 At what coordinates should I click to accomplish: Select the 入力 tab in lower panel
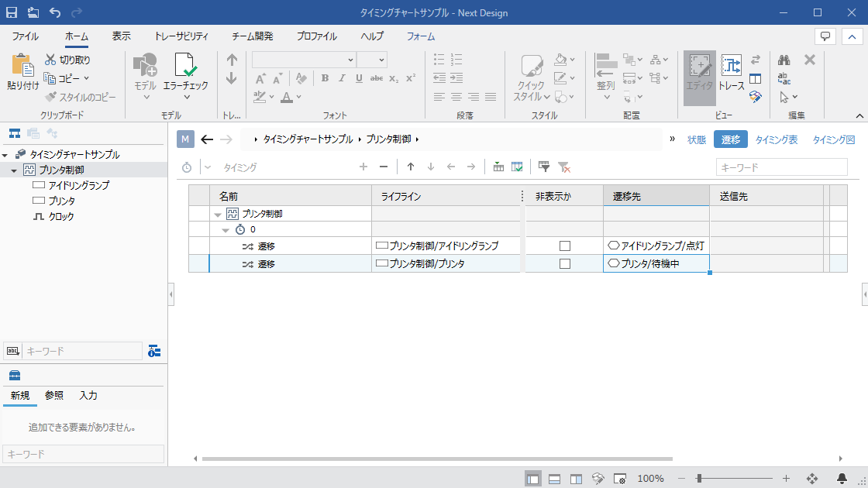[88, 396]
